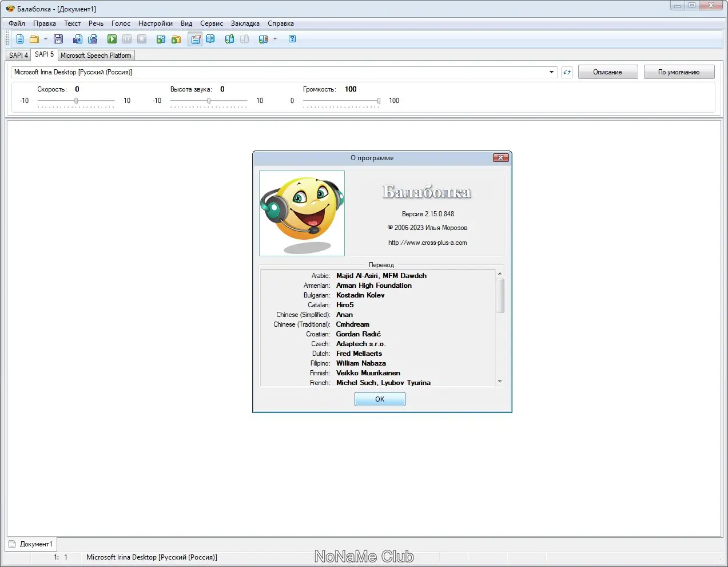Click the status bar voice name text
Screen dimensions: 728x567
[x=152, y=557]
